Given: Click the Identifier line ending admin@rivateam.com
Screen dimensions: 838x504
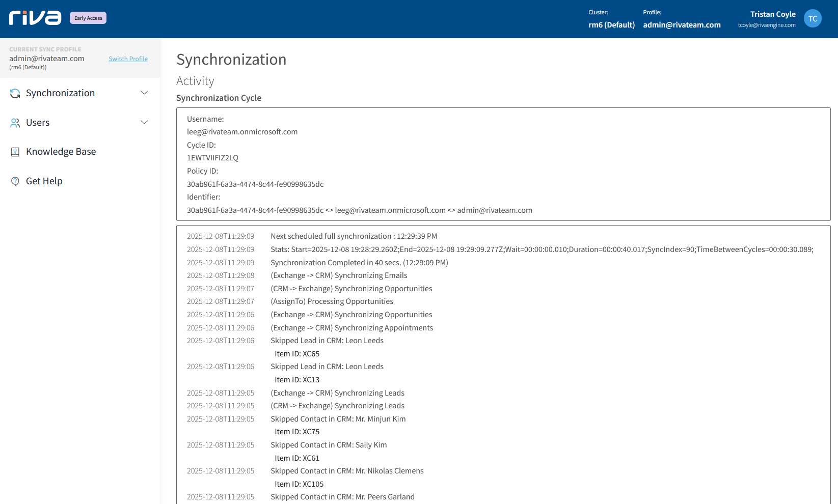Looking at the screenshot, I should point(360,210).
